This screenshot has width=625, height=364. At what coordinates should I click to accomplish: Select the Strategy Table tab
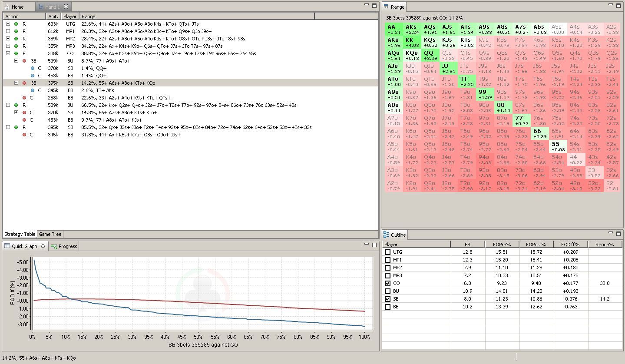click(x=20, y=234)
